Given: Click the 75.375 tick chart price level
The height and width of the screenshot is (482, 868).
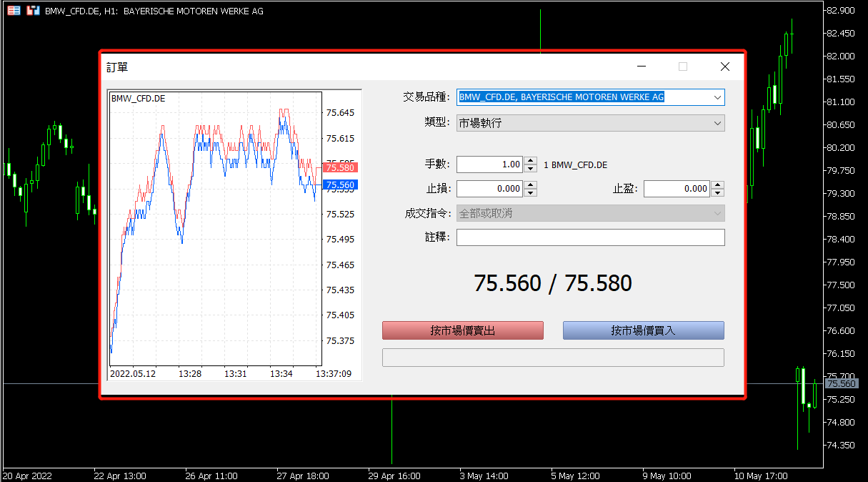Looking at the screenshot, I should click(340, 340).
